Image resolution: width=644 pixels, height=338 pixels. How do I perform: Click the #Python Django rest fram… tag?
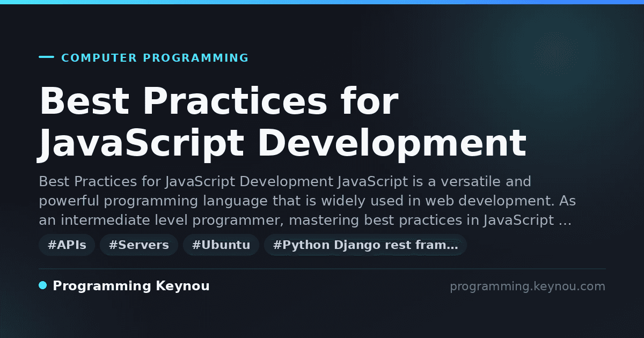pyautogui.click(x=365, y=245)
